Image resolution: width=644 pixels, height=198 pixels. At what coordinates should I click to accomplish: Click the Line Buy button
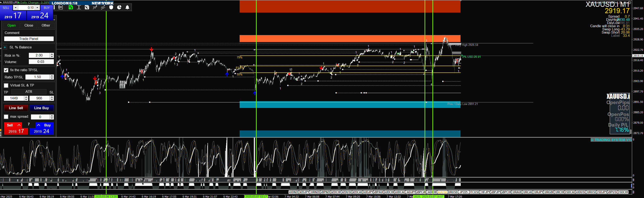pyautogui.click(x=41, y=108)
